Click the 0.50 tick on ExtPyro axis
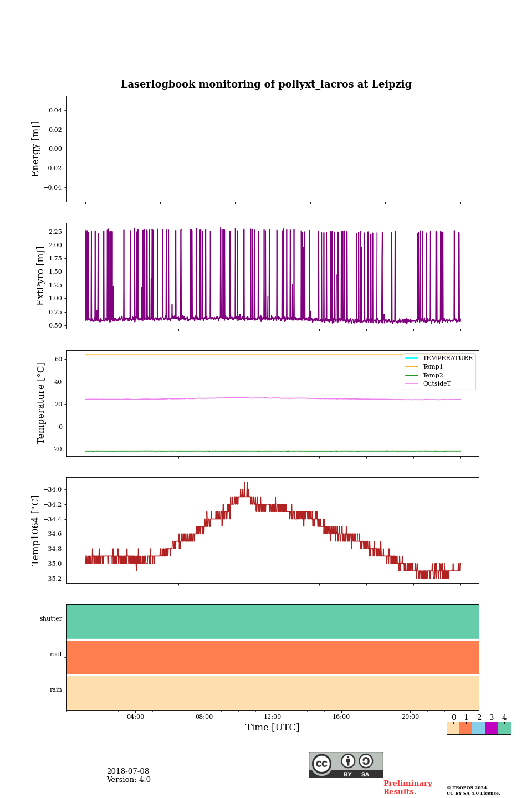 click(x=55, y=325)
